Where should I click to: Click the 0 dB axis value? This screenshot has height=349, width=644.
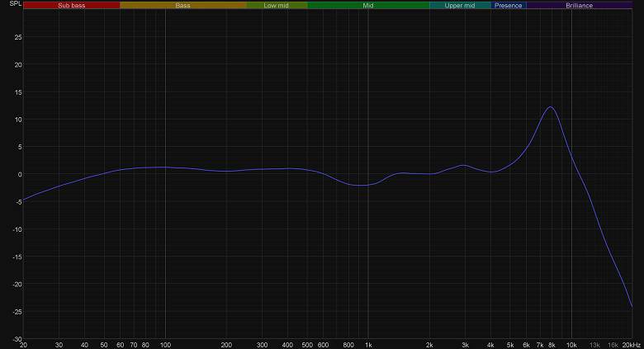tap(20, 175)
